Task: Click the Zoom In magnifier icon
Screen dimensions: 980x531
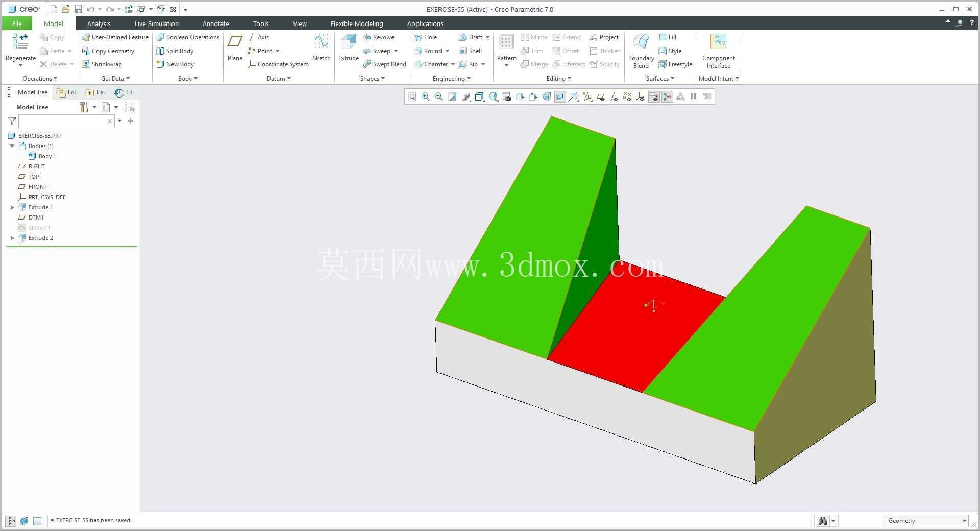Action: [425, 96]
